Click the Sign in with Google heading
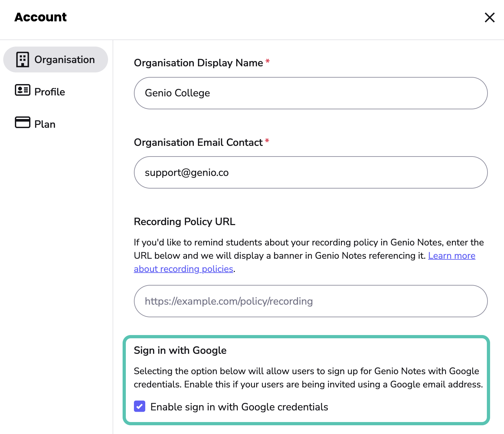The height and width of the screenshot is (434, 504). click(x=180, y=351)
